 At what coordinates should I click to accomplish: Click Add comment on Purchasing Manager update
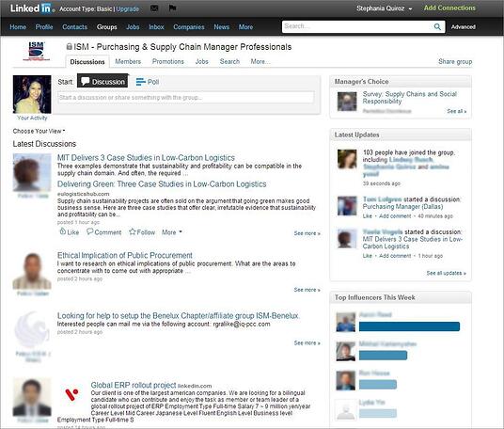tap(395, 216)
